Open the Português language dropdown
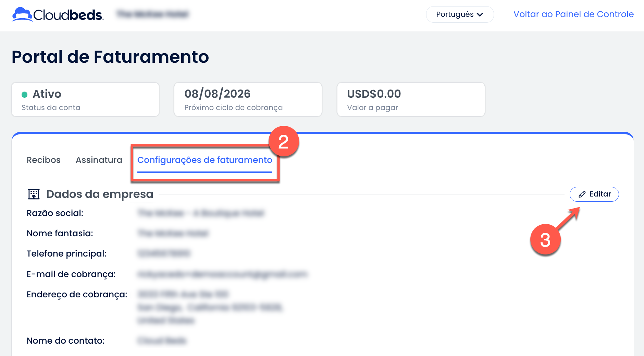644x356 pixels. [x=460, y=14]
